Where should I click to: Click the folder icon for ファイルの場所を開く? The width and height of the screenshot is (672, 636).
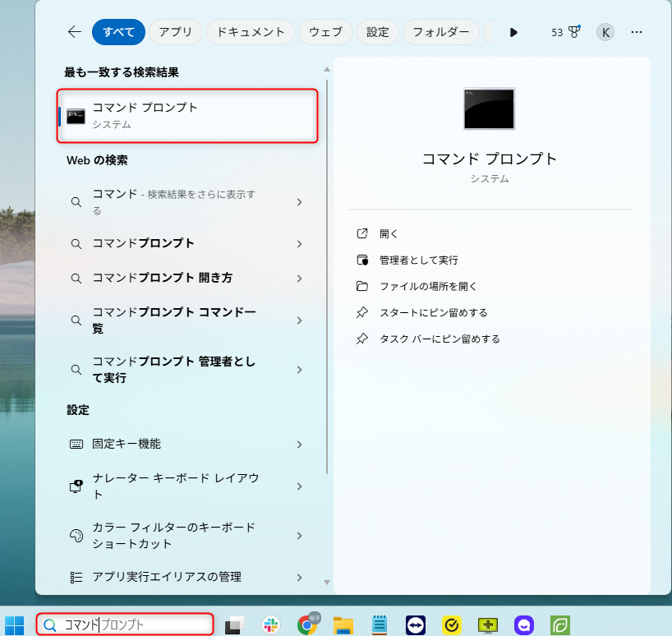click(x=362, y=286)
